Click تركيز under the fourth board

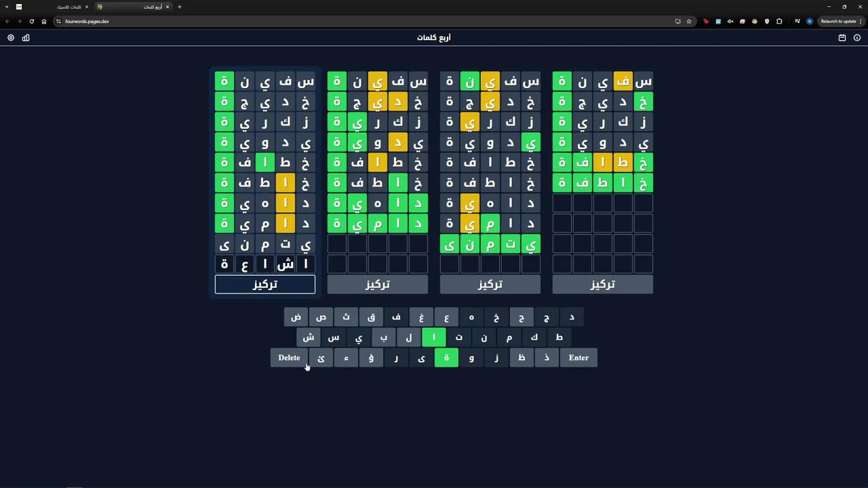(x=603, y=285)
